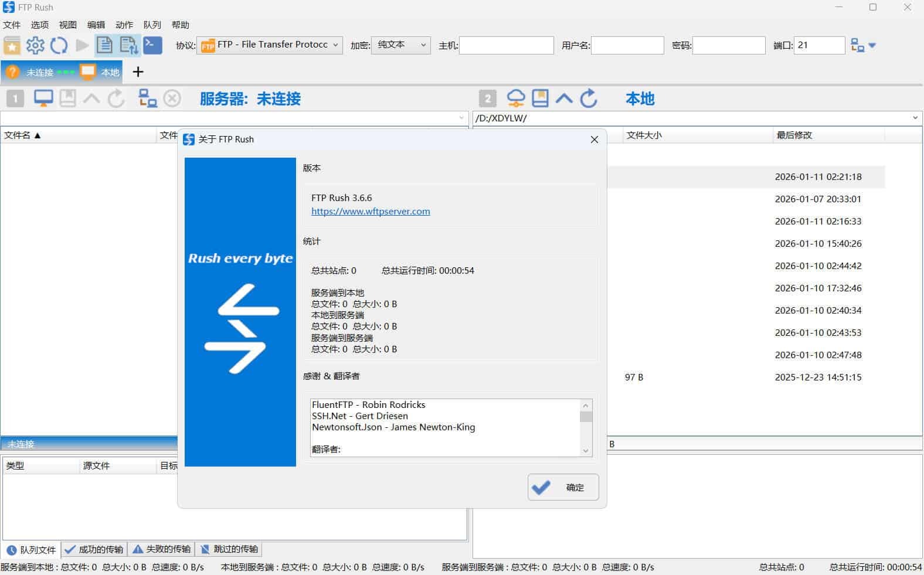Click the remote cloud icon in panel 2
Viewport: 924px width, 575px height.
(515, 98)
